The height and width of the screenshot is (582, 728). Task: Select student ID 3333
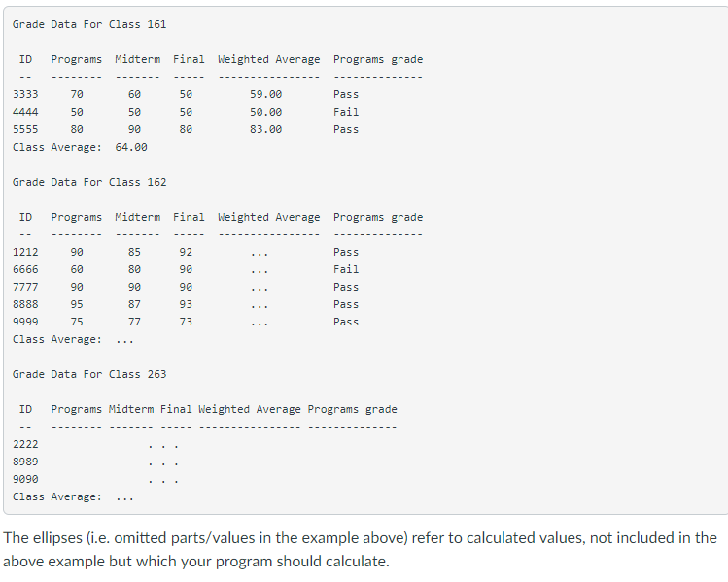click(25, 94)
